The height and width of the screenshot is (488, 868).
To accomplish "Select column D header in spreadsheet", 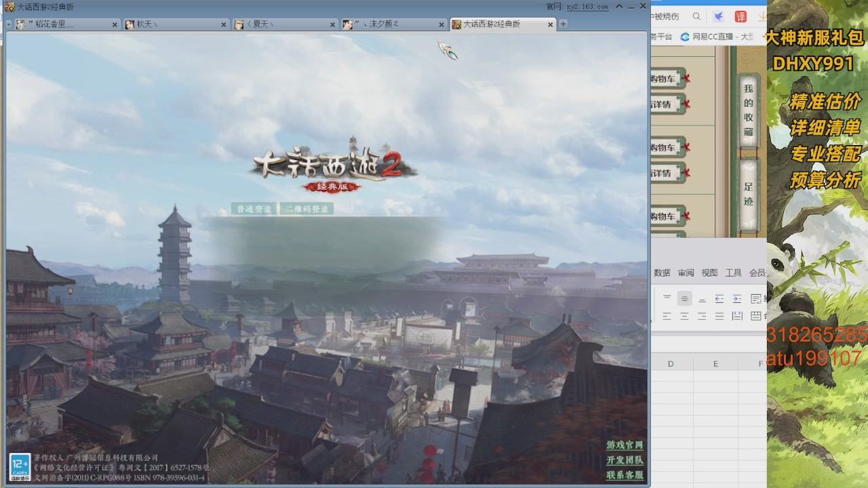I will [671, 364].
